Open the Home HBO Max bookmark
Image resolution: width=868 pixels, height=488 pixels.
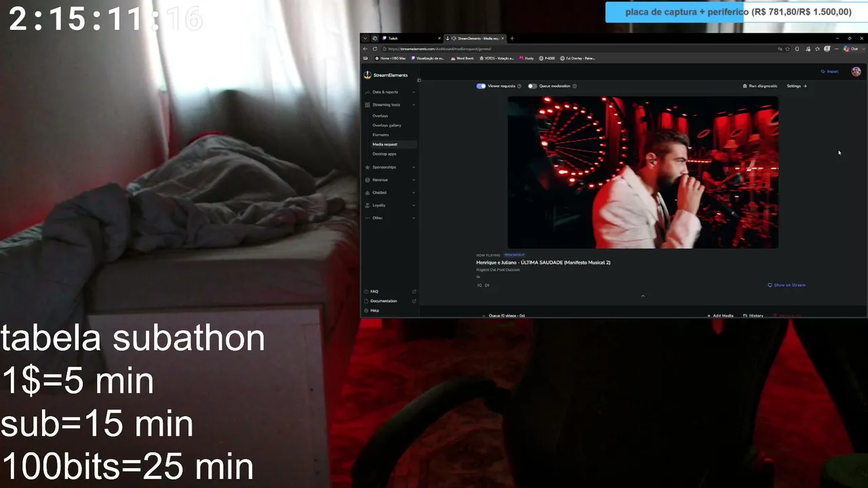click(390, 58)
